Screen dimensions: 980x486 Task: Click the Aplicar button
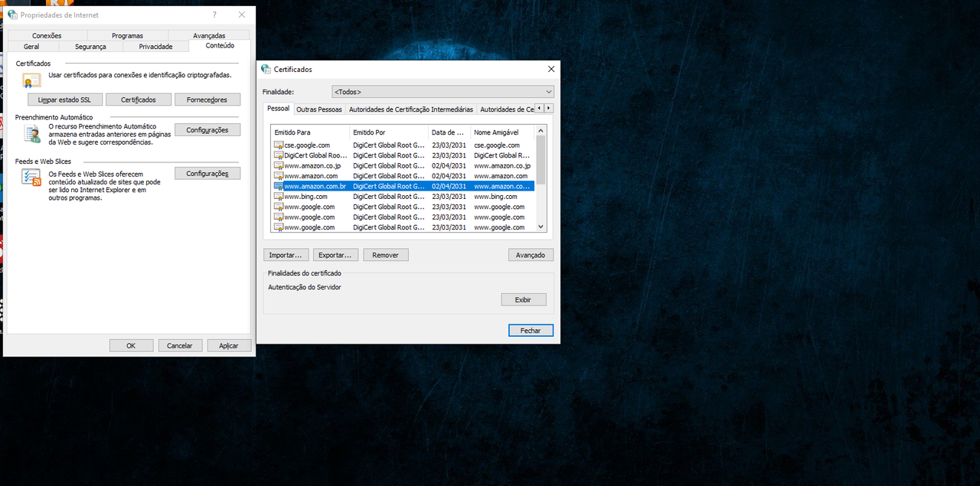tap(229, 345)
